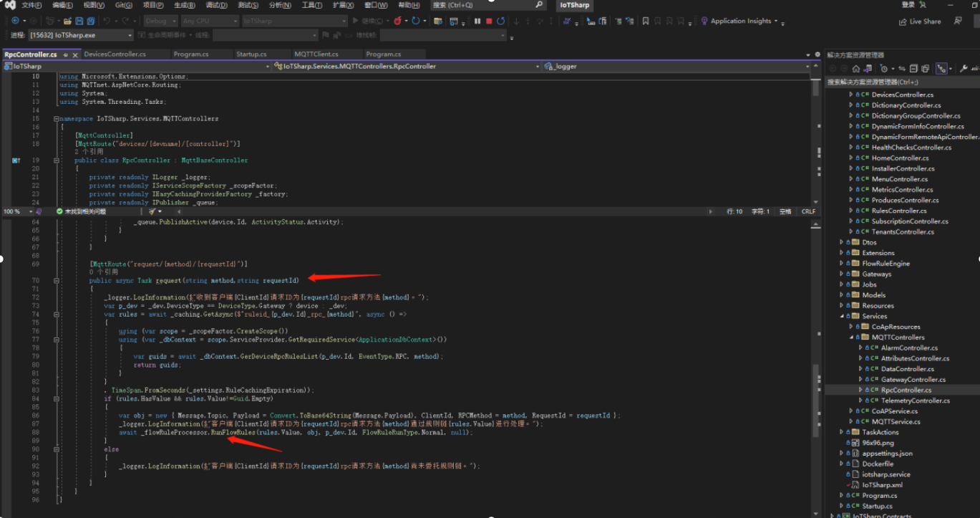Open the Debug configuration dropdown
The image size is (980, 518).
(x=159, y=21)
